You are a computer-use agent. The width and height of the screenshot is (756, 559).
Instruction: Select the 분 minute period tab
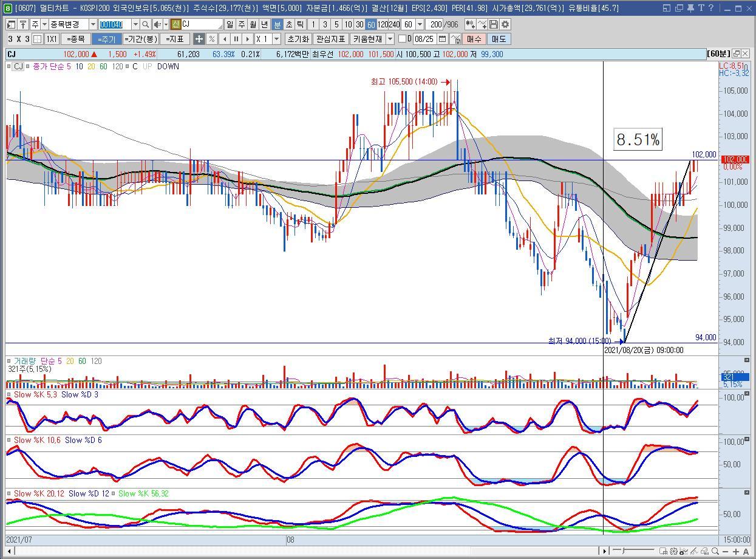click(277, 24)
